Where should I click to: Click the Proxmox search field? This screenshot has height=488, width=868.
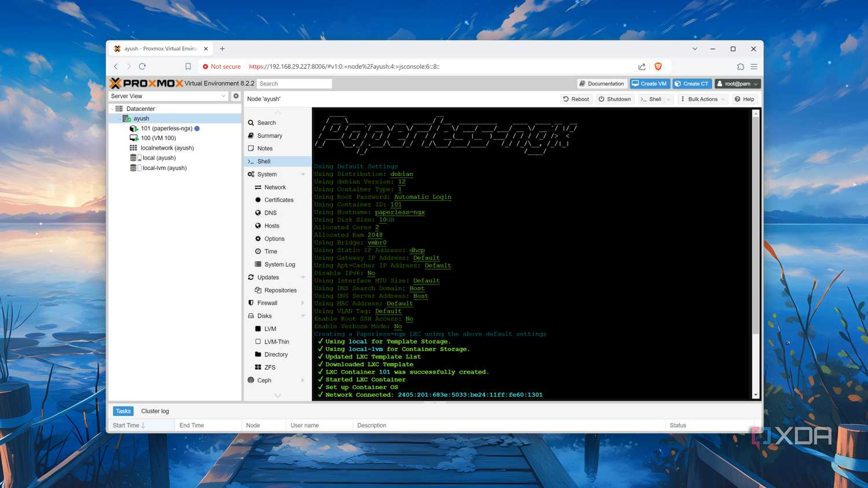[x=295, y=84]
